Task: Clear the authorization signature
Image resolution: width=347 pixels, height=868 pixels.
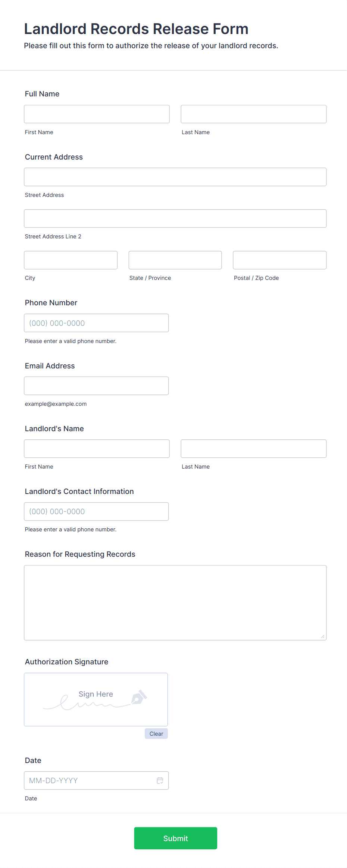Action: point(156,733)
